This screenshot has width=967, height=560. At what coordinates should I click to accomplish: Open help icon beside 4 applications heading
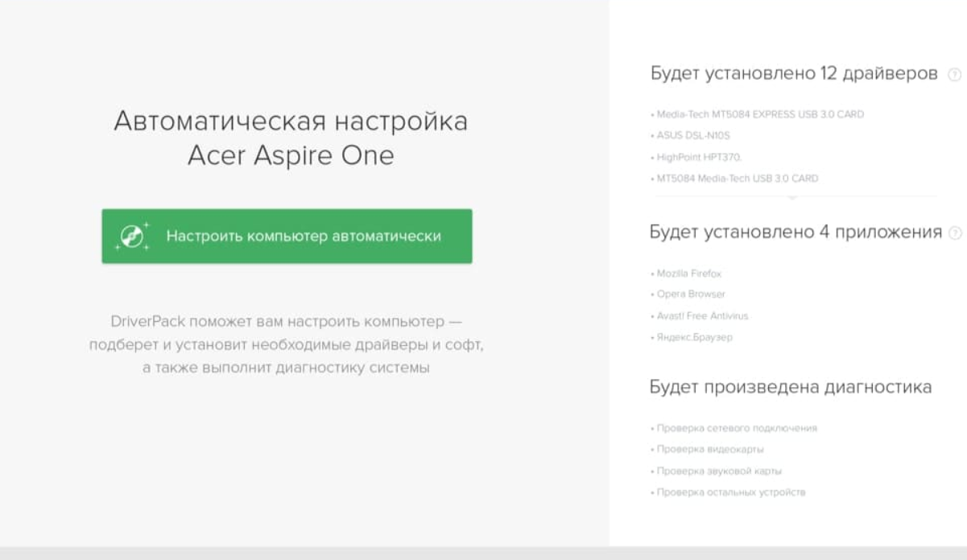point(955,233)
